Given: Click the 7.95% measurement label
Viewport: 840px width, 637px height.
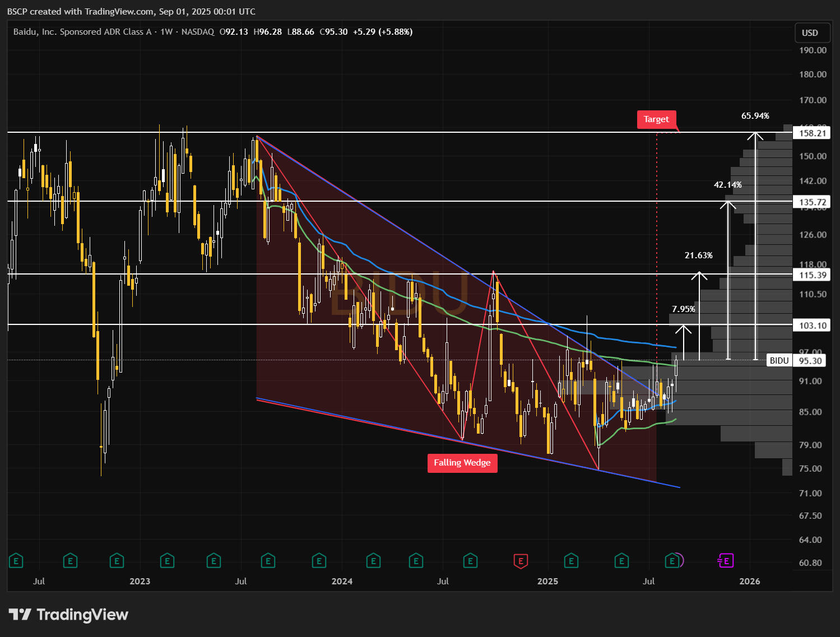Looking at the screenshot, I should (684, 309).
